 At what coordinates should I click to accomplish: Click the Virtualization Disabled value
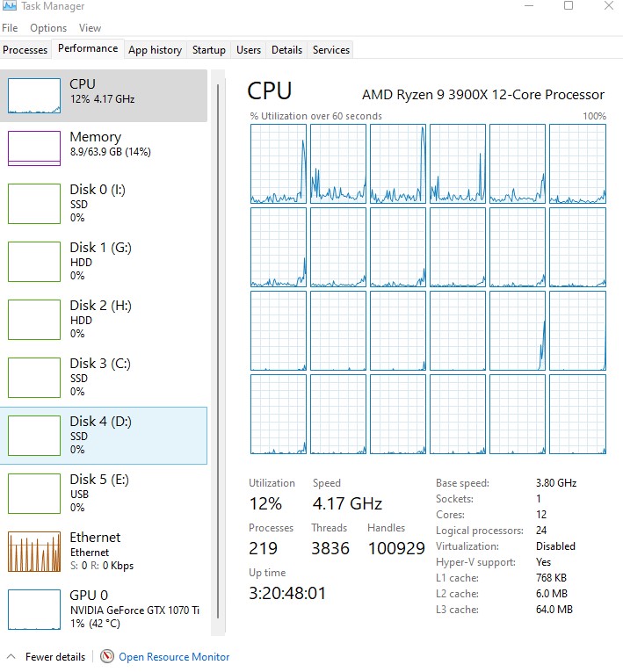[x=555, y=546]
